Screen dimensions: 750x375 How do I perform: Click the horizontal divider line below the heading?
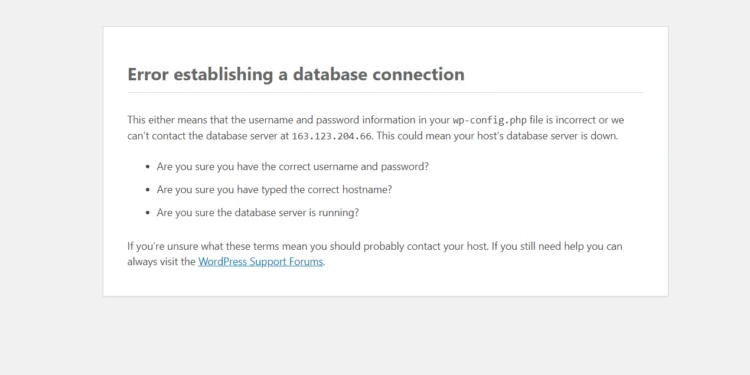pyautogui.click(x=385, y=92)
